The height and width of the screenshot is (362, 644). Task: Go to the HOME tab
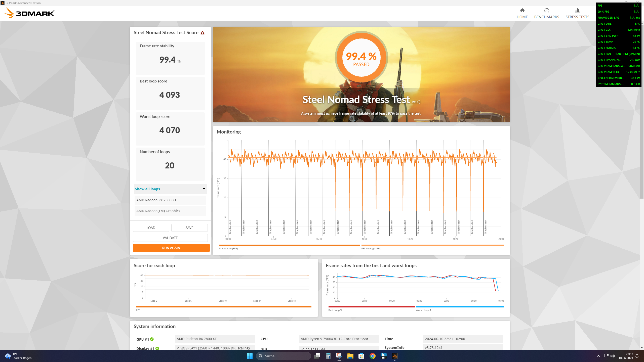point(522,13)
